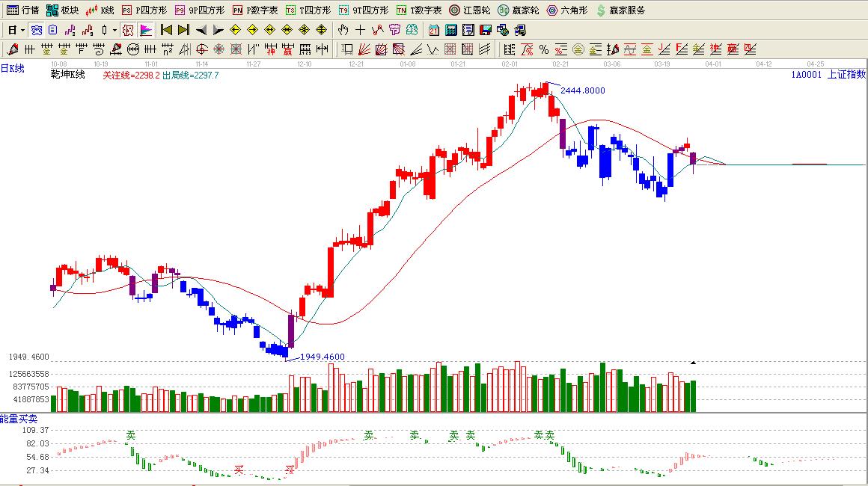This screenshot has width=868, height=486.
Task: Jump to first bar with skip-back arrow
Action: (166, 30)
